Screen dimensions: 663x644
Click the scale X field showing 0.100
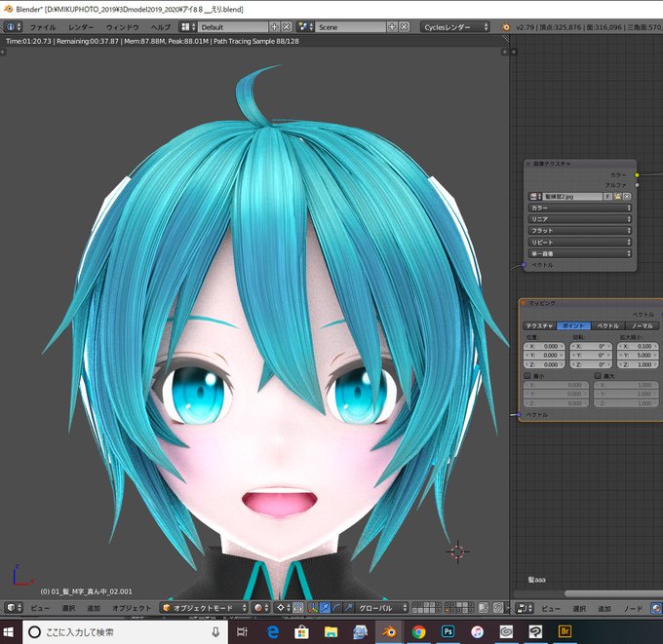tap(638, 346)
